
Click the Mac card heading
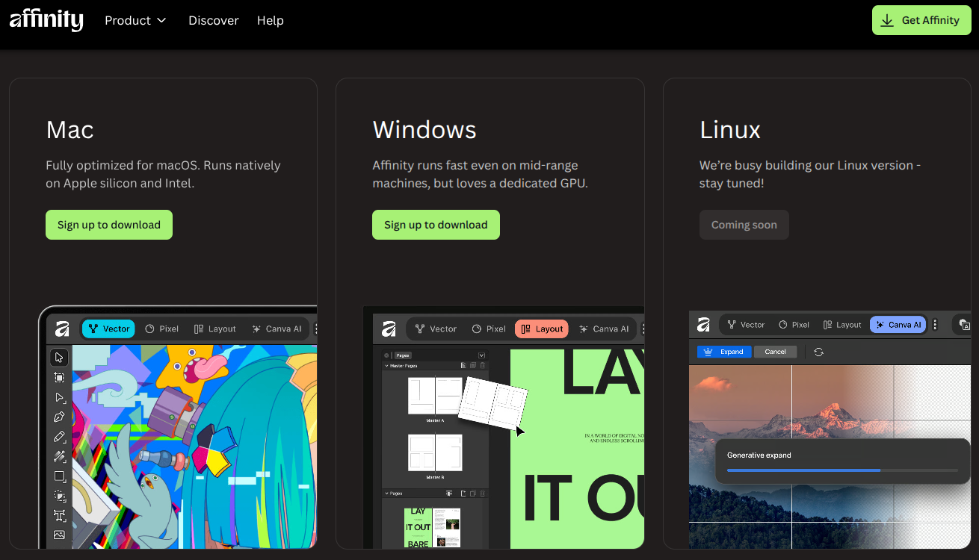70,130
